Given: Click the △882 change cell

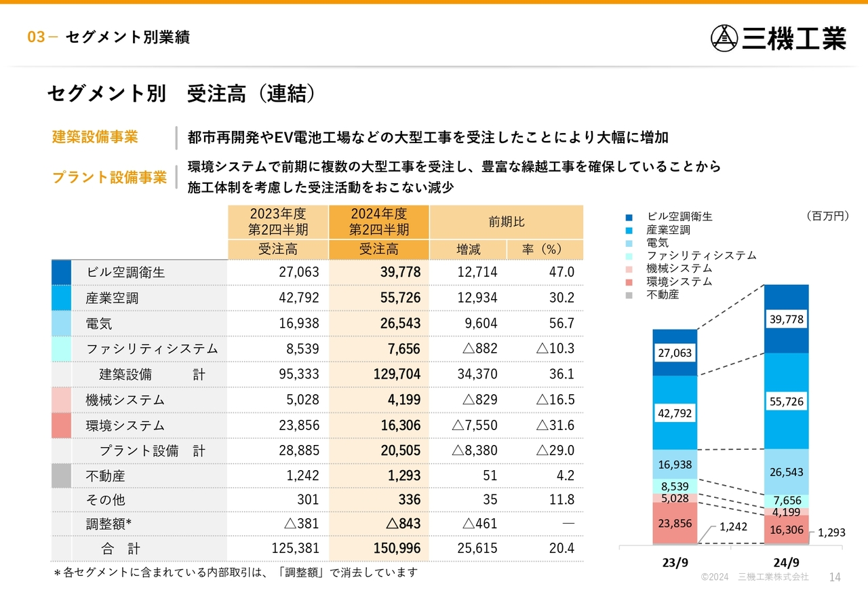Looking at the screenshot, I should click(x=479, y=349).
